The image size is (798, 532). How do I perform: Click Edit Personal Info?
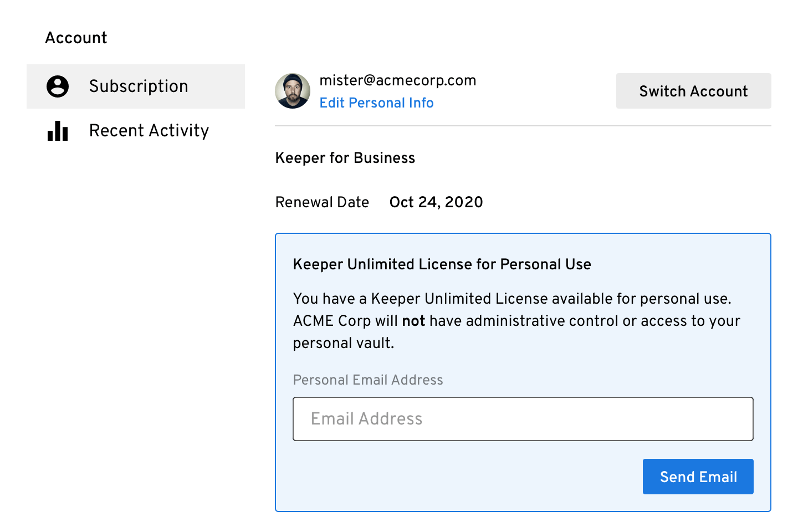[x=376, y=103]
